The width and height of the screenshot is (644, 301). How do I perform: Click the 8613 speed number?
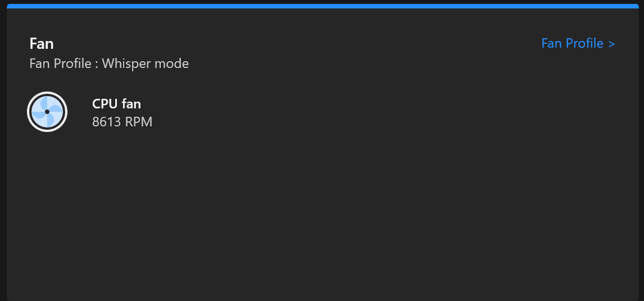point(107,122)
